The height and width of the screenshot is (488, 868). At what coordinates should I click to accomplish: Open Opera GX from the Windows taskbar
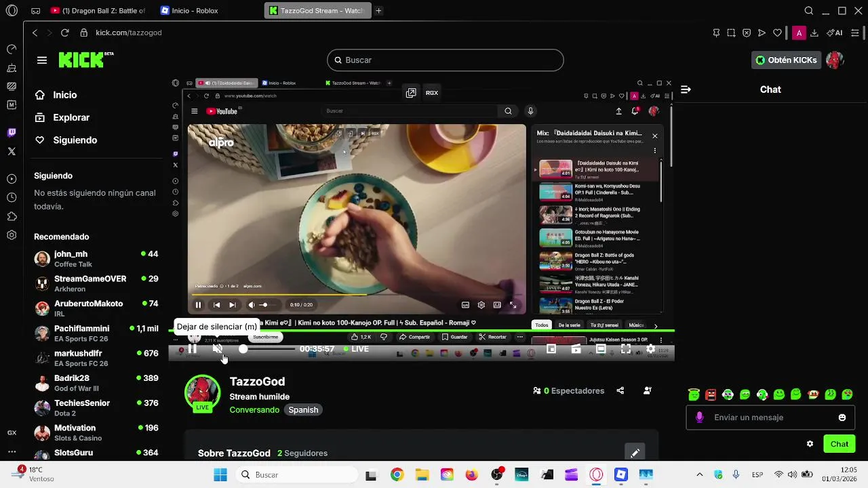coord(596,474)
